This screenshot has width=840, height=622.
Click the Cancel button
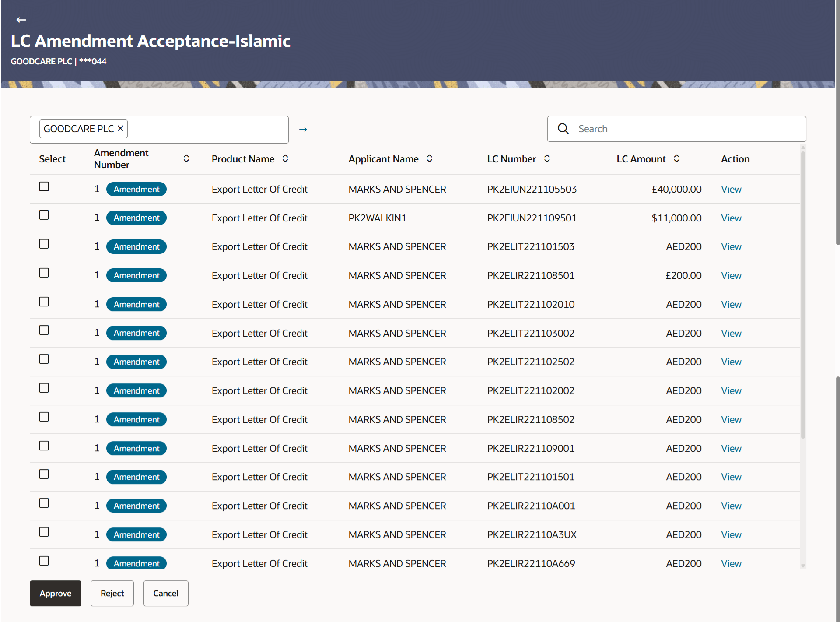[x=166, y=593]
